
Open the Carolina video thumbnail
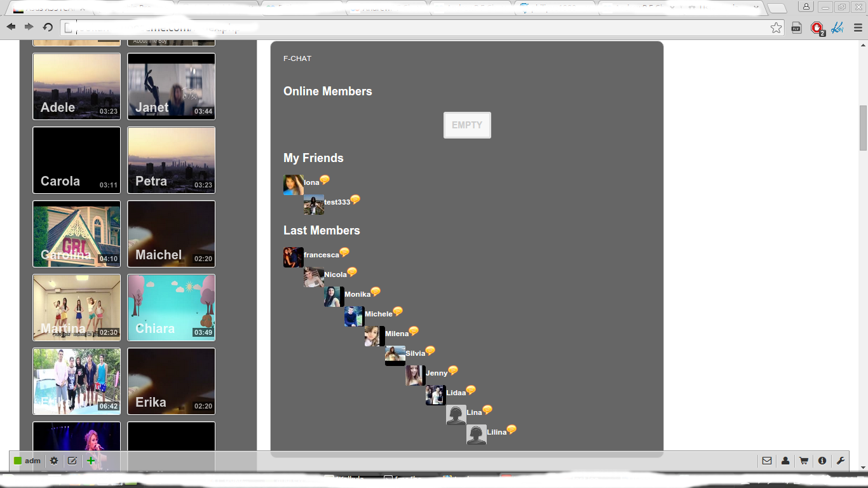76,234
